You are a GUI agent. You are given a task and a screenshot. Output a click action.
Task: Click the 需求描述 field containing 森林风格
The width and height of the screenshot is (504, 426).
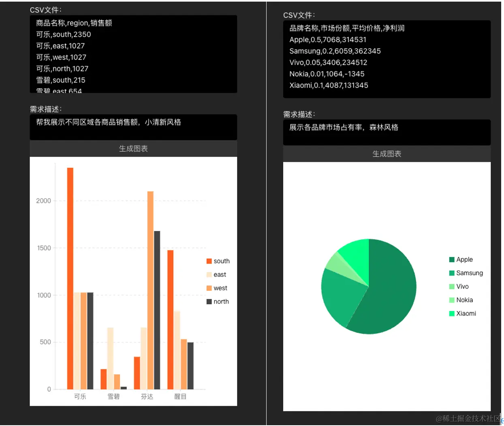[x=387, y=132]
